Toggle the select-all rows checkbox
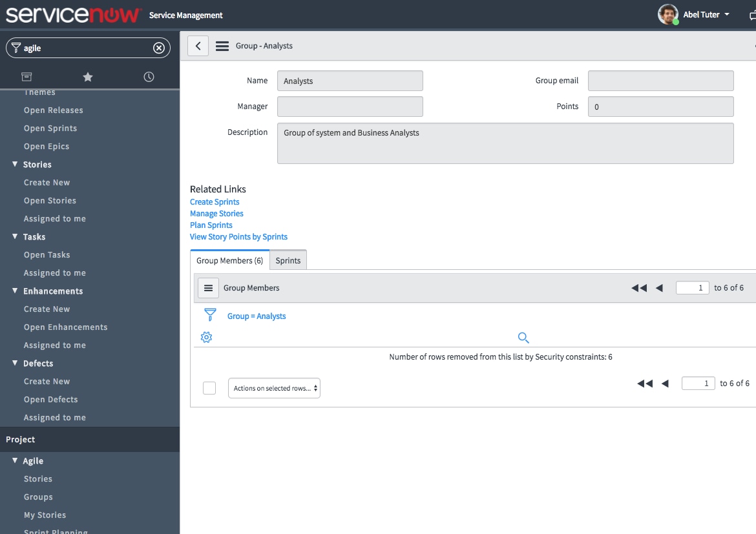Viewport: 756px width, 534px height. [209, 387]
